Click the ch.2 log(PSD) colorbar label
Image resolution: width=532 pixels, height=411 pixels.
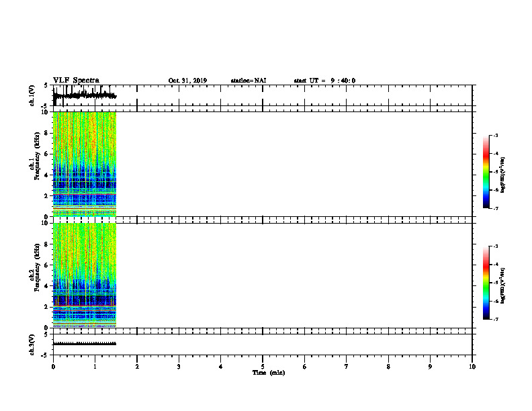[502, 286]
